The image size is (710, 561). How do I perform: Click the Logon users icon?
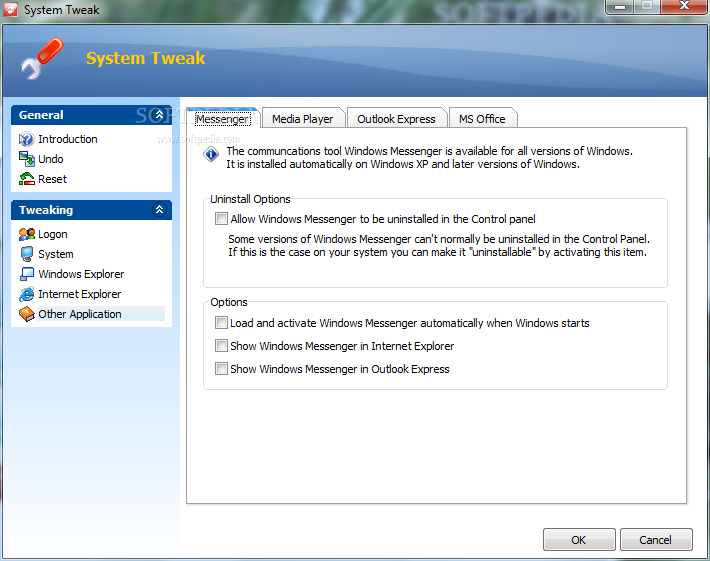coord(26,234)
